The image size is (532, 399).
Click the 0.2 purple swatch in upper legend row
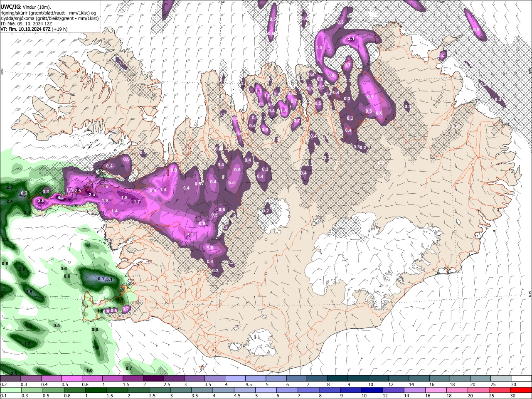pos(10,379)
